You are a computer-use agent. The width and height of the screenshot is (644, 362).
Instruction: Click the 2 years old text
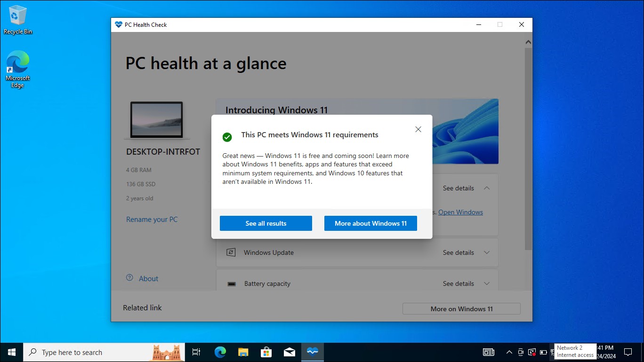click(140, 198)
